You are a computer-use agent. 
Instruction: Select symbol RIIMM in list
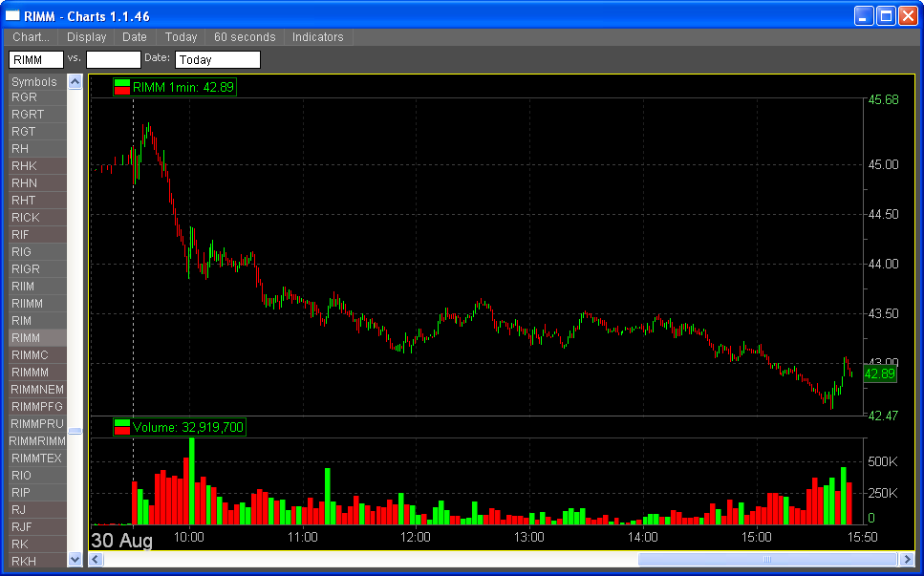coord(37,304)
